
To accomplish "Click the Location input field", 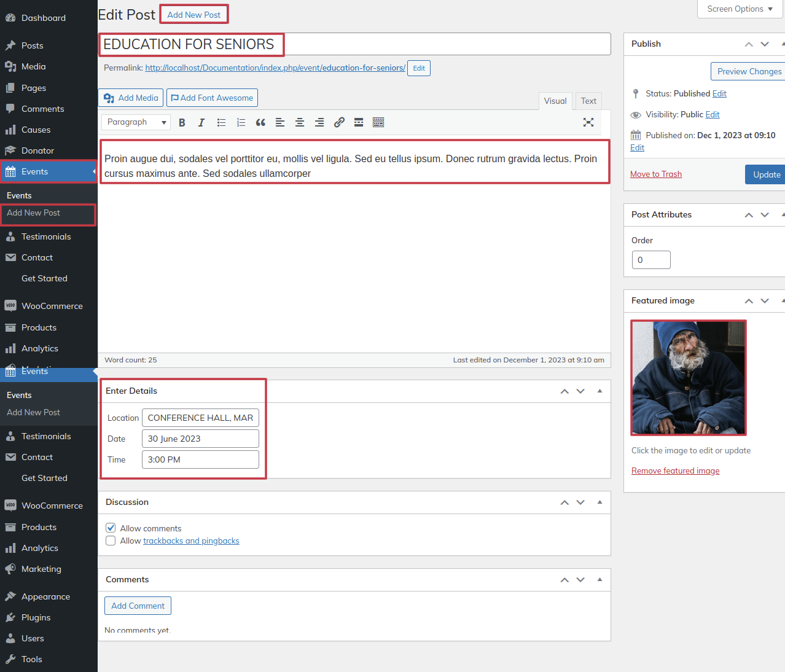I will click(200, 418).
